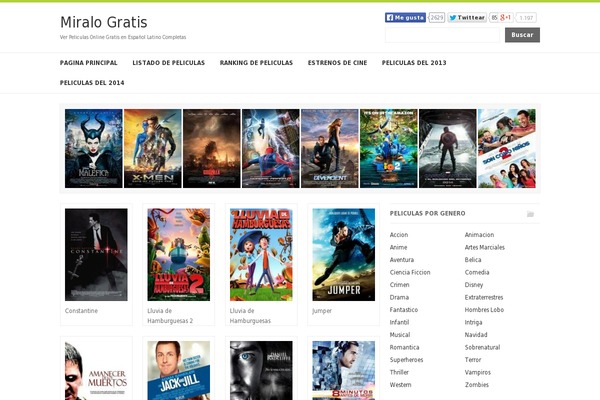This screenshot has height=400, width=600.
Task: Click the Constantine title link
Action: point(82,311)
